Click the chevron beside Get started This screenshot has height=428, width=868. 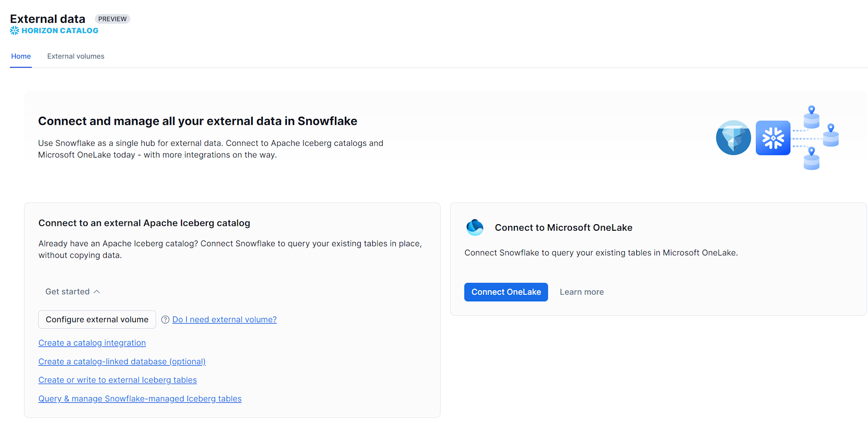click(x=97, y=292)
